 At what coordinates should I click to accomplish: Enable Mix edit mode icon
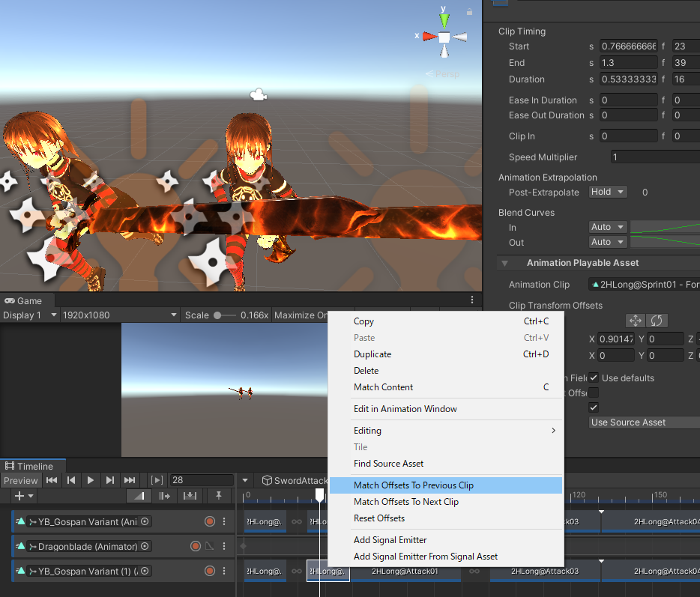pos(139,496)
